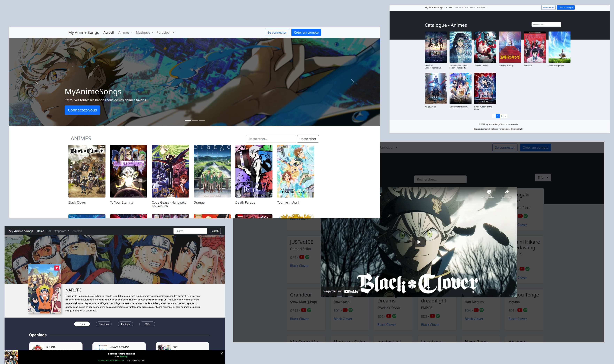Expand Participer dropdown in catalogue window navbar
The height and width of the screenshot is (364, 614).
click(482, 7)
